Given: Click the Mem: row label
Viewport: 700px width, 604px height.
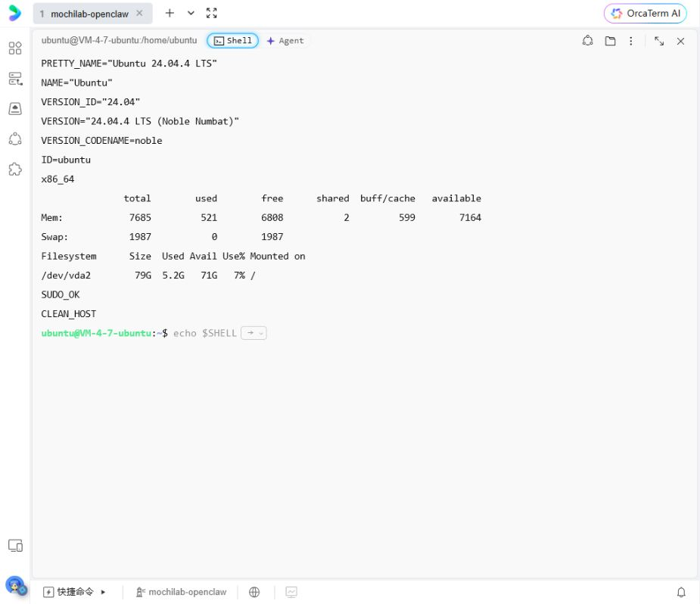Looking at the screenshot, I should 51,217.
